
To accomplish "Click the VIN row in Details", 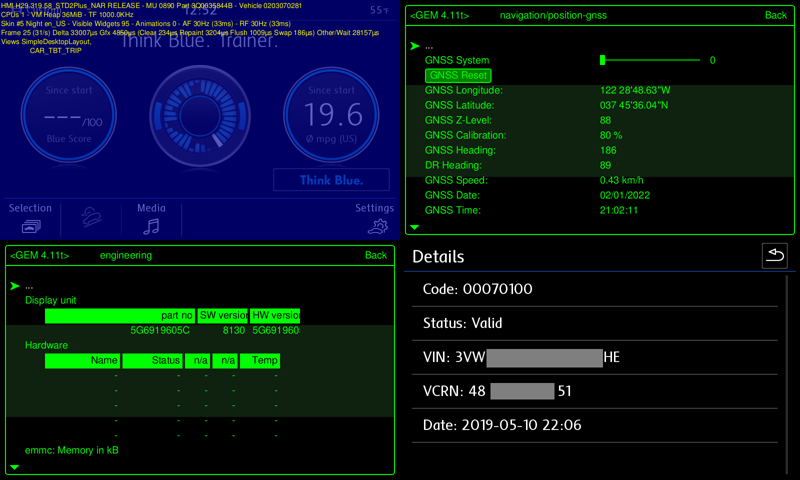I will (594, 357).
